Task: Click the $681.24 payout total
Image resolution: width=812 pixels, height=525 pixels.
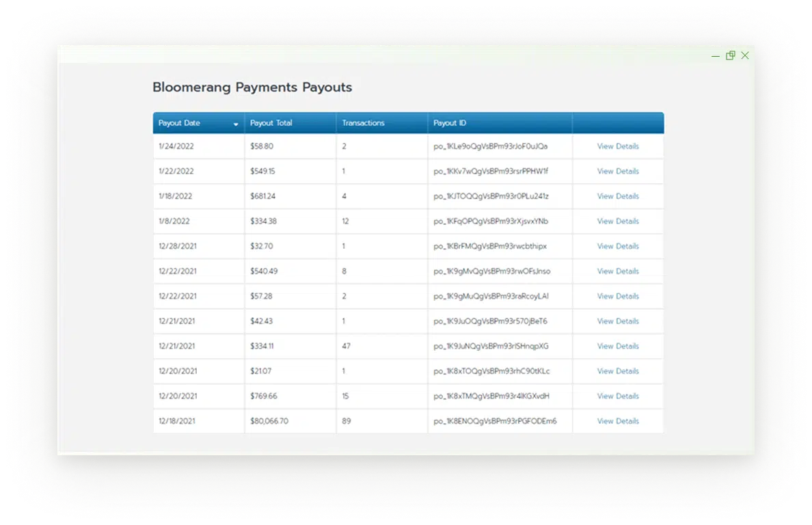Action: tap(262, 196)
